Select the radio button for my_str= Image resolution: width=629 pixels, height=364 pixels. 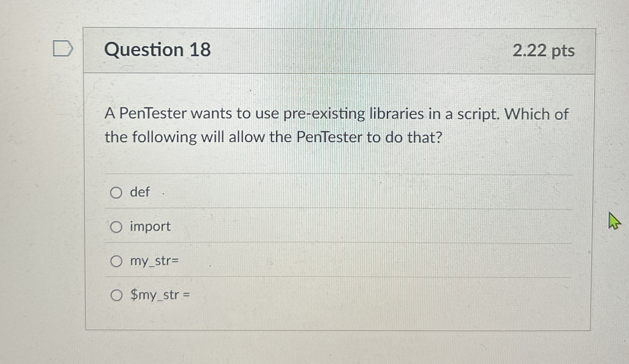click(x=116, y=261)
